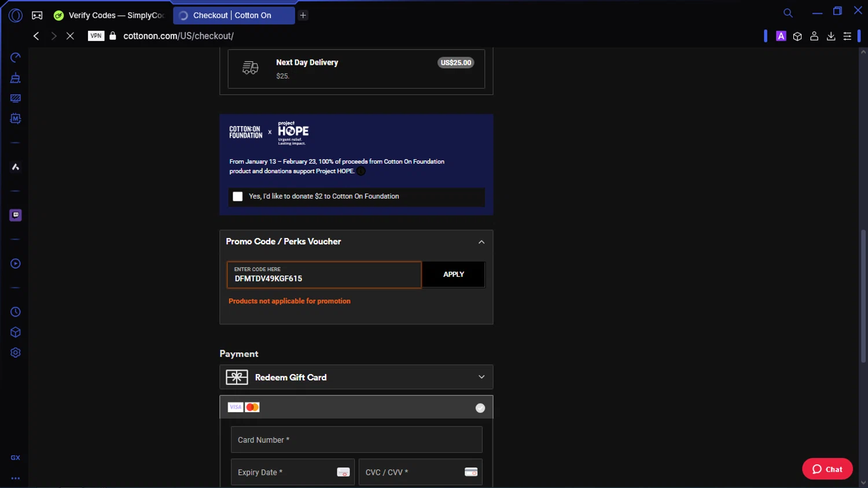Click the Project HOPE info icon
The height and width of the screenshot is (488, 868).
click(x=361, y=171)
